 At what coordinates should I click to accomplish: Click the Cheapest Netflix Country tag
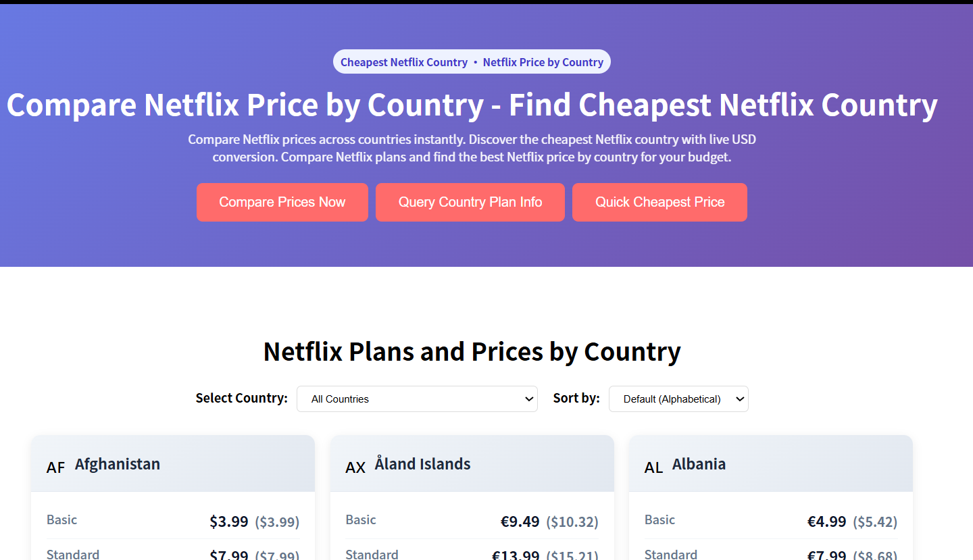click(x=404, y=62)
